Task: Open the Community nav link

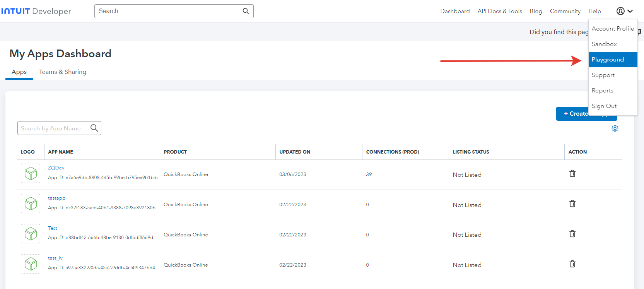Action: (x=565, y=11)
